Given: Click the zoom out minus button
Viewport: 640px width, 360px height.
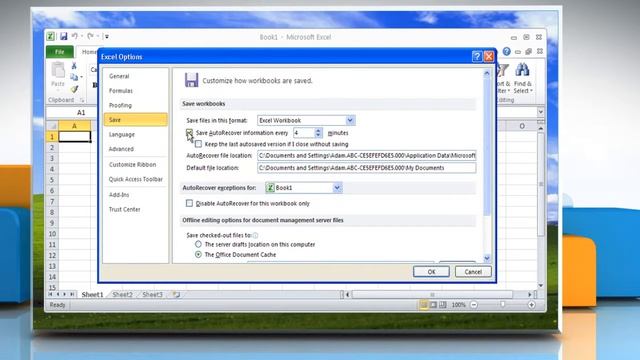Looking at the screenshot, I should [473, 305].
